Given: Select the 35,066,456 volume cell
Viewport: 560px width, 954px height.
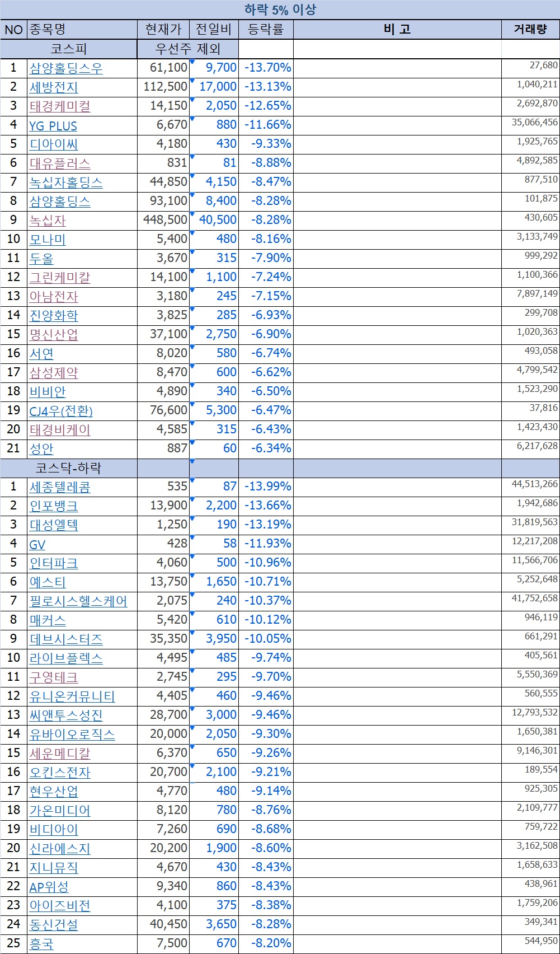Looking at the screenshot, I should (530, 125).
